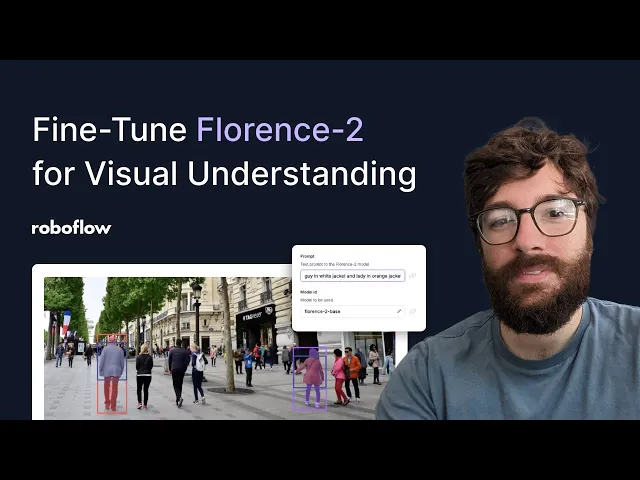Screen dimensions: 640x480
Task: Click the Prompt text input field
Action: [x=353, y=276]
